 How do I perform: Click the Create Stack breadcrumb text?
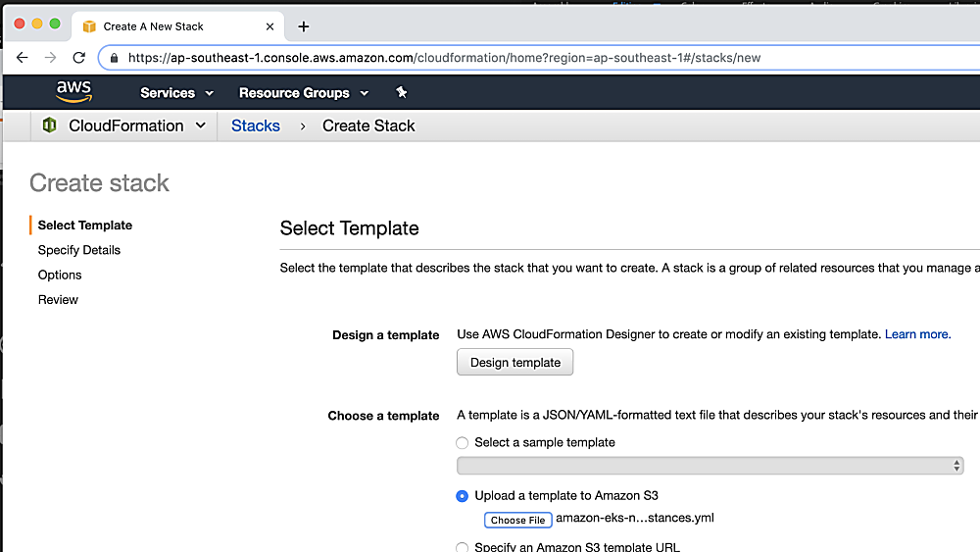click(x=368, y=125)
